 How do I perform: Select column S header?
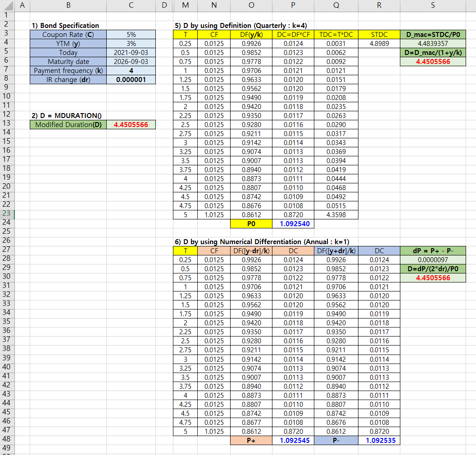[x=432, y=5]
